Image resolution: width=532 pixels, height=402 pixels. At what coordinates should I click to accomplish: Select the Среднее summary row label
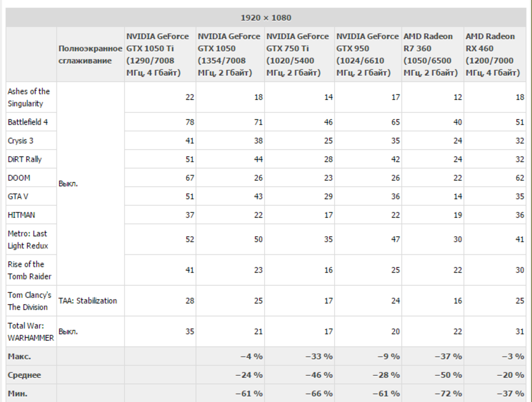24,375
